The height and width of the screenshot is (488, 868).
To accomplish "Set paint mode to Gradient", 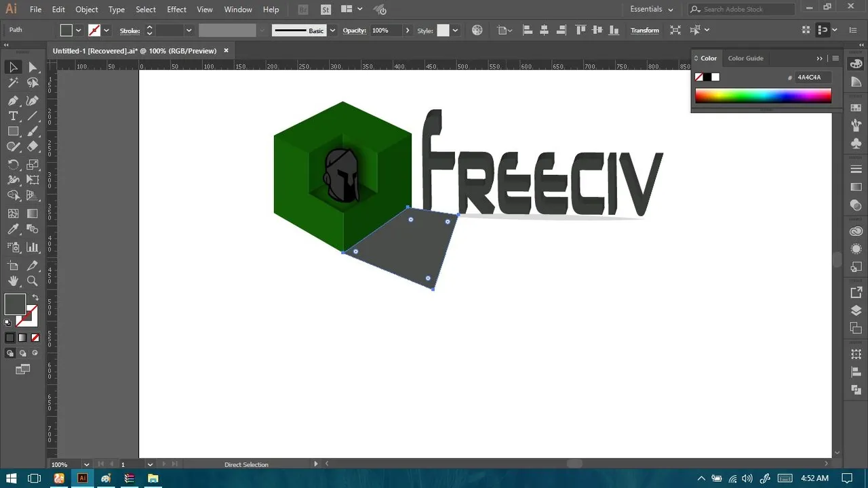I will click(22, 338).
